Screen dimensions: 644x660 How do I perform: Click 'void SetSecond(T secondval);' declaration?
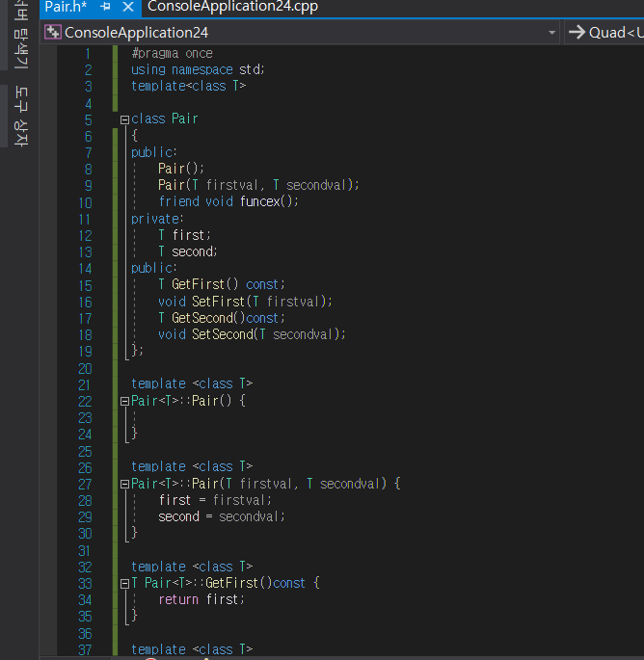click(252, 334)
